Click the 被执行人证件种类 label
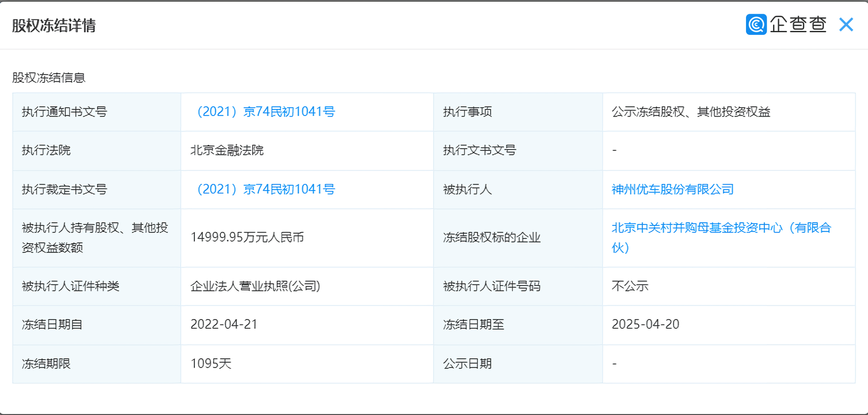868x415 pixels. (x=70, y=286)
